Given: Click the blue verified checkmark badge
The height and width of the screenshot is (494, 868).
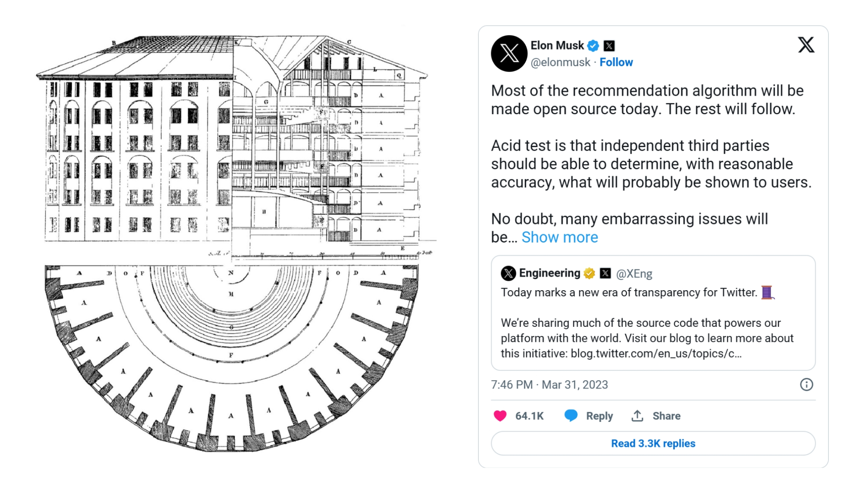Looking at the screenshot, I should 593,46.
